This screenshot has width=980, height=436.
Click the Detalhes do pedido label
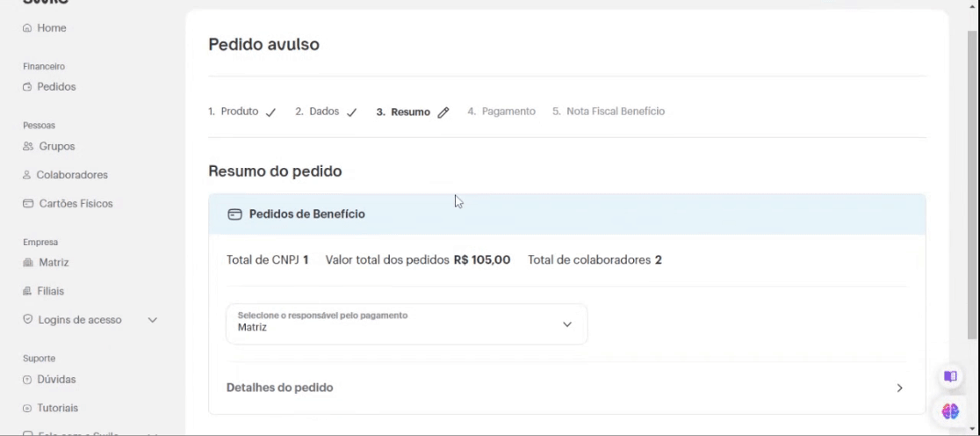click(279, 388)
